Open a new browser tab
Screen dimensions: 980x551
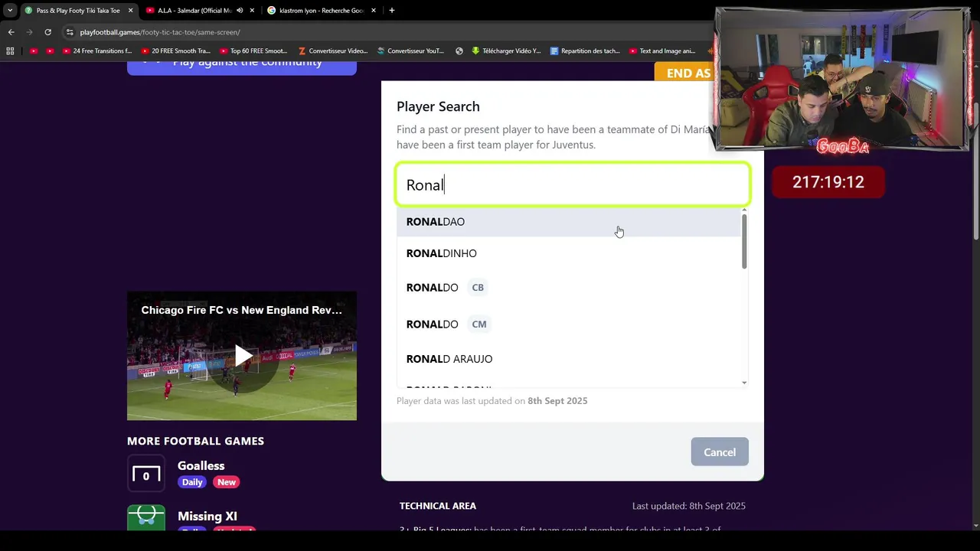click(x=391, y=11)
